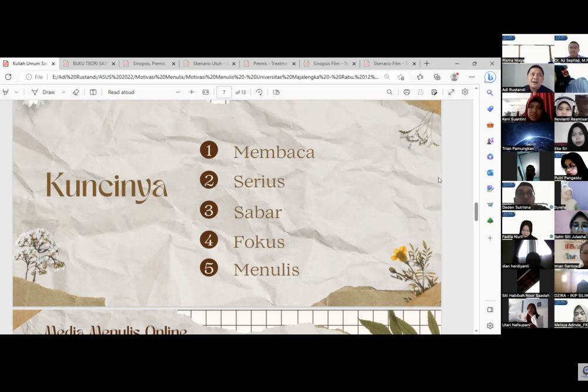Toggle the sidebar visibility icon at bottom
The image size is (588, 392).
(490, 310)
